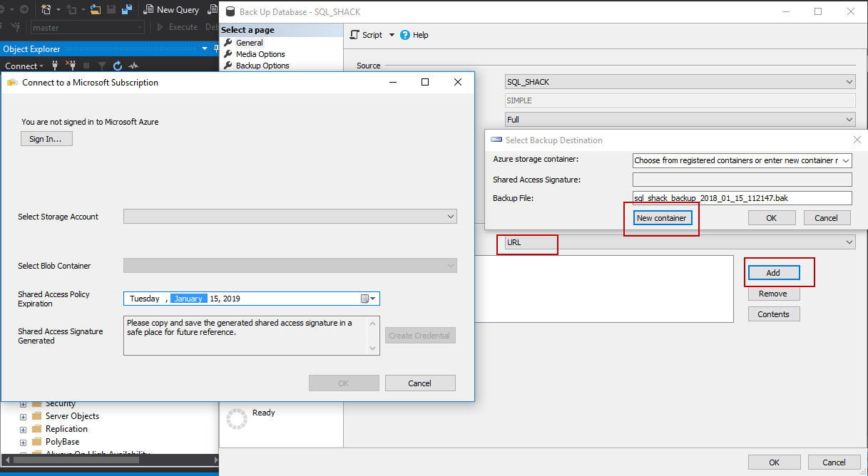This screenshot has width=868, height=476.
Task: Open Activity Monitor icon in Object Explorer
Action: coord(133,66)
